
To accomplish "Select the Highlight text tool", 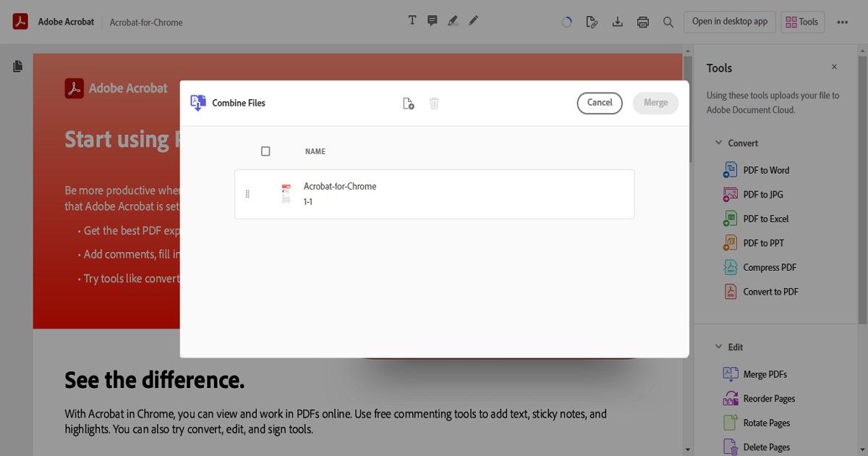I will click(x=453, y=21).
